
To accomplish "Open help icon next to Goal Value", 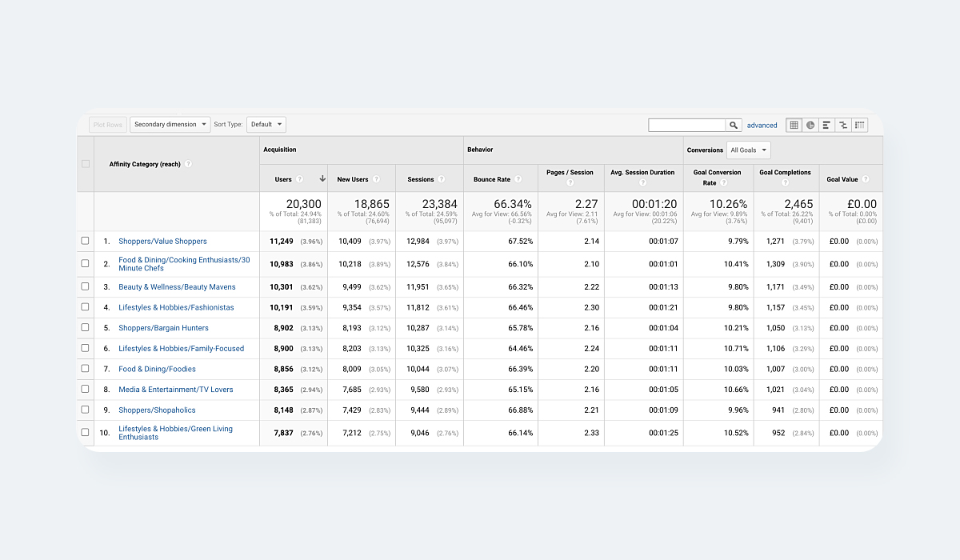I will click(866, 179).
